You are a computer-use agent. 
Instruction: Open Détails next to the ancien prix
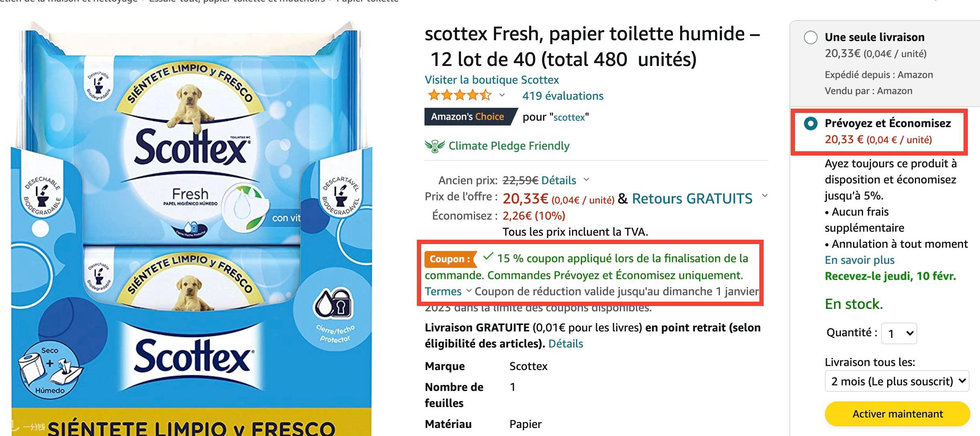pyautogui.click(x=558, y=180)
